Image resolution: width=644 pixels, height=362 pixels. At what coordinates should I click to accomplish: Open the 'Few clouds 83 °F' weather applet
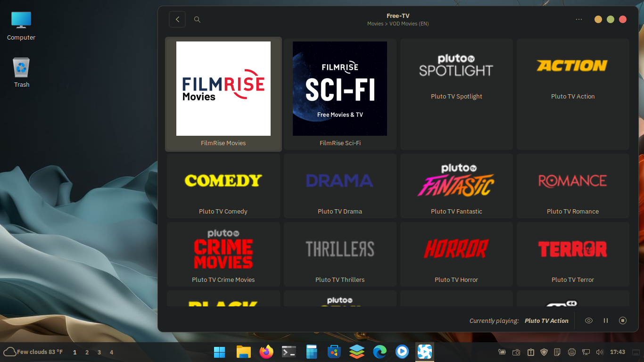click(33, 352)
